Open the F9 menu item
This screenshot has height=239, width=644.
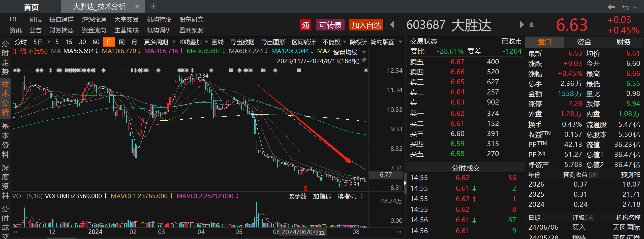[13, 19]
